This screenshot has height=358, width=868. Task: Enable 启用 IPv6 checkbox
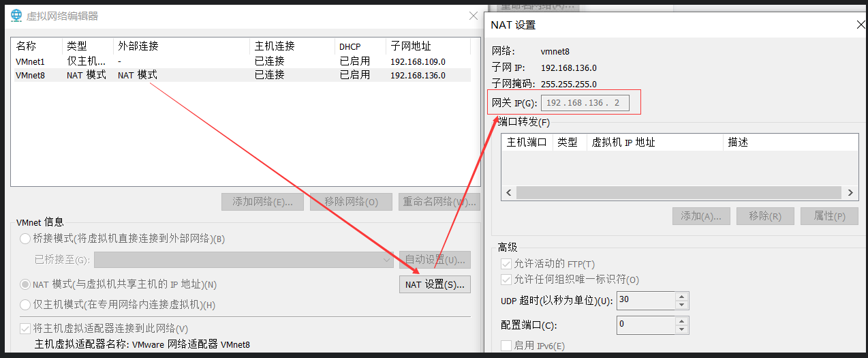coord(506,346)
